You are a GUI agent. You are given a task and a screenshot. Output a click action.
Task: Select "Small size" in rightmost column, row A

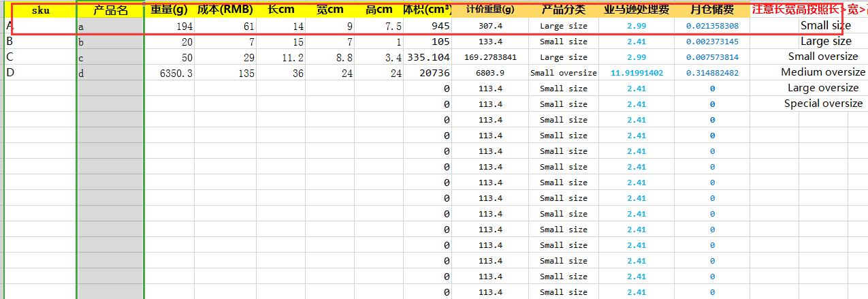[825, 26]
